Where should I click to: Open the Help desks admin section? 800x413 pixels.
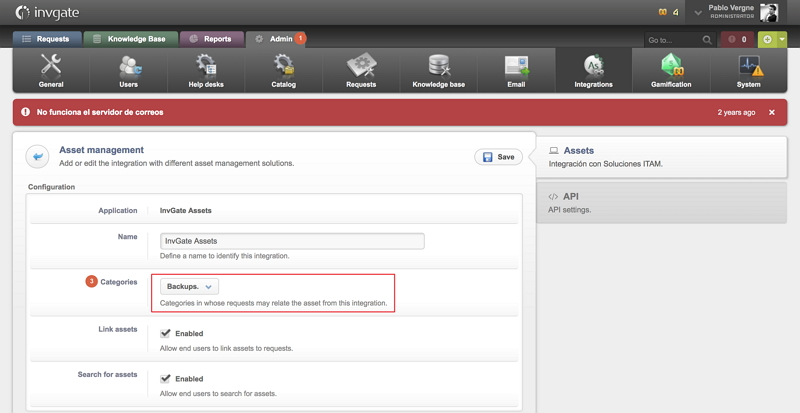(206, 70)
